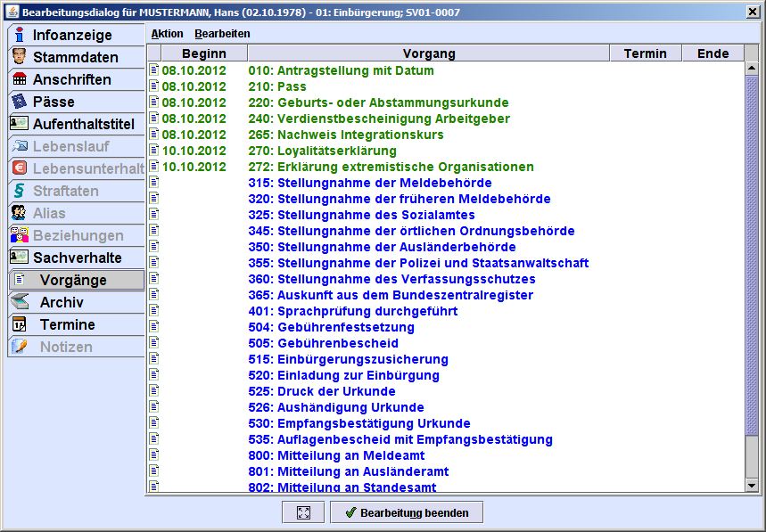Click the 08.10.2012 date of 210: Pass
Screen dimensions: 766x532
194,86
